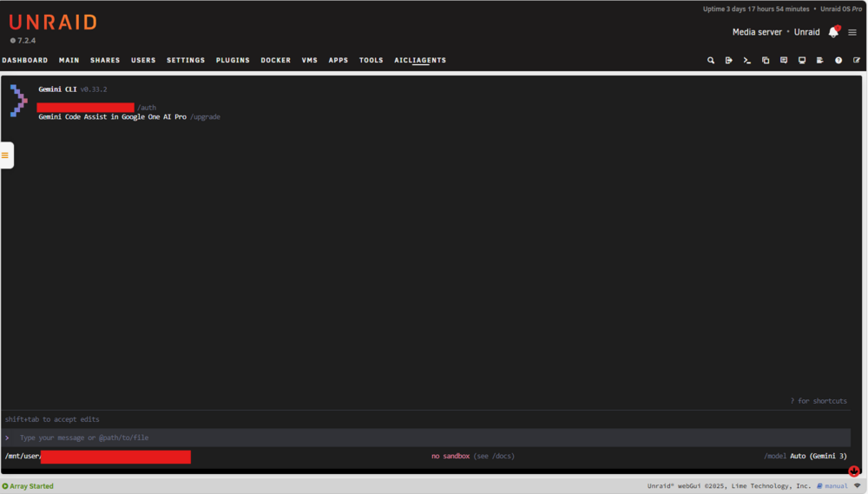Click the /mnt/user path text
Screen dimensions: 868x494
click(23, 457)
